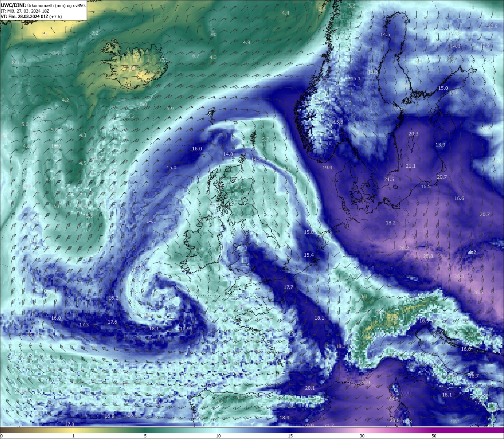Click the 24.9 value on the map
Viewport: 504px width, 439px height.
(365, 383)
